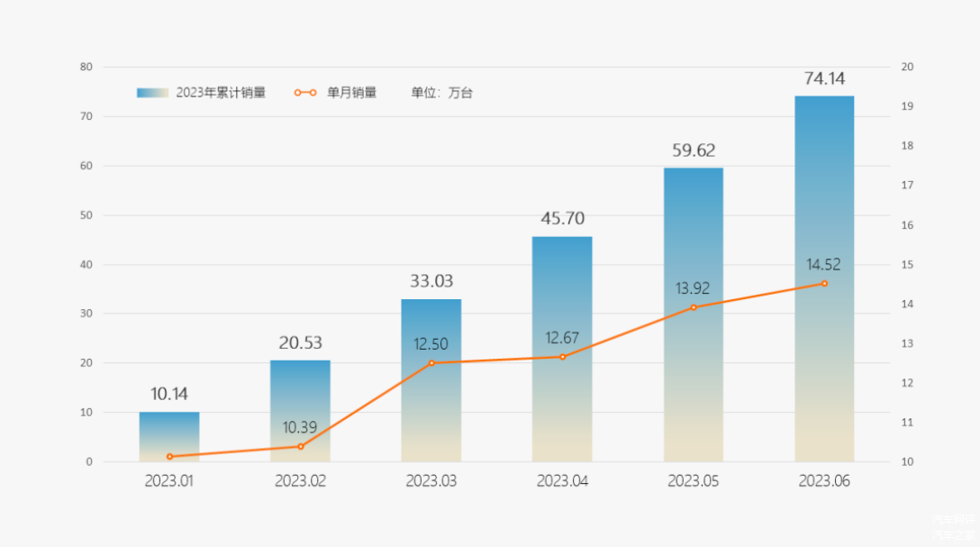Select the 74.14 value label above the tallest bar
Image resolution: width=980 pixels, height=547 pixels.
pos(824,79)
